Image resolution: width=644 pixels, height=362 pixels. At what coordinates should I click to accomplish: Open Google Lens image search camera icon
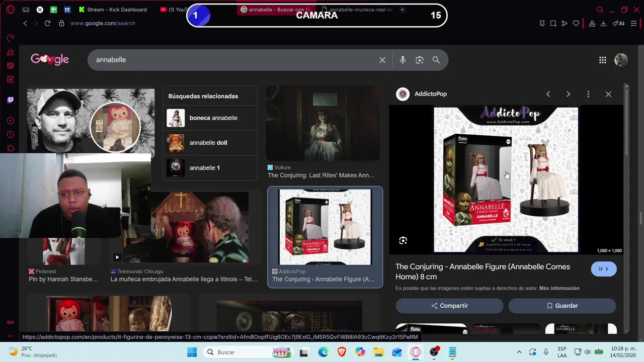[x=420, y=60]
